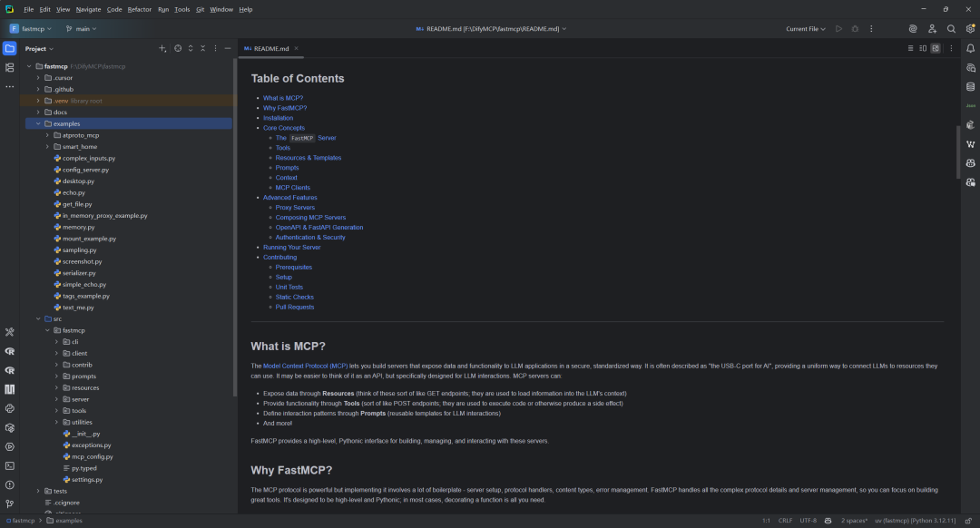Debug current file with the bug icon
The width and height of the screenshot is (980, 528).
855,29
